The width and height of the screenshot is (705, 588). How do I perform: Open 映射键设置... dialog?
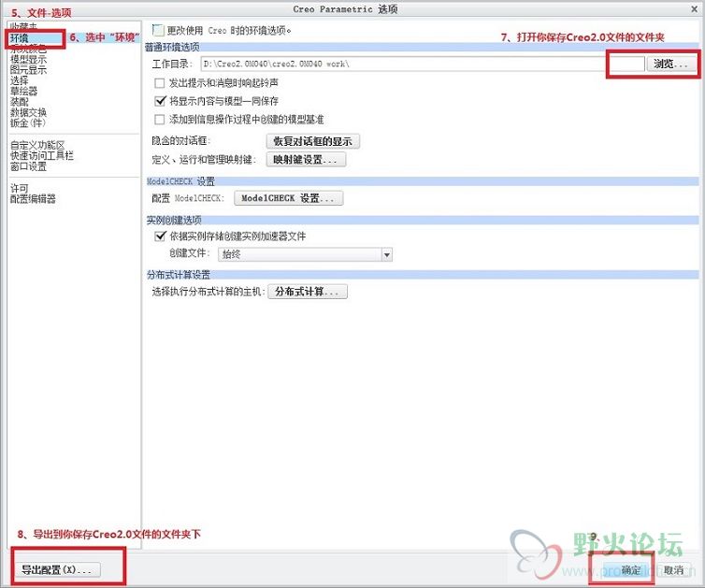[306, 160]
